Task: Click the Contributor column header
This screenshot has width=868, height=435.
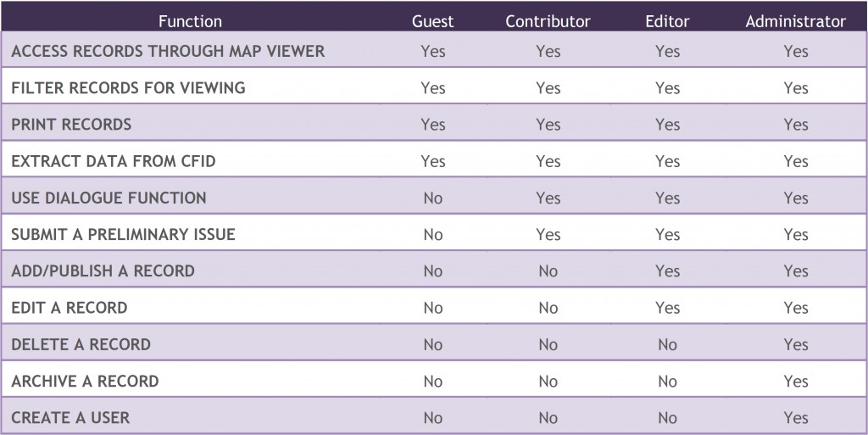Action: [x=548, y=21]
